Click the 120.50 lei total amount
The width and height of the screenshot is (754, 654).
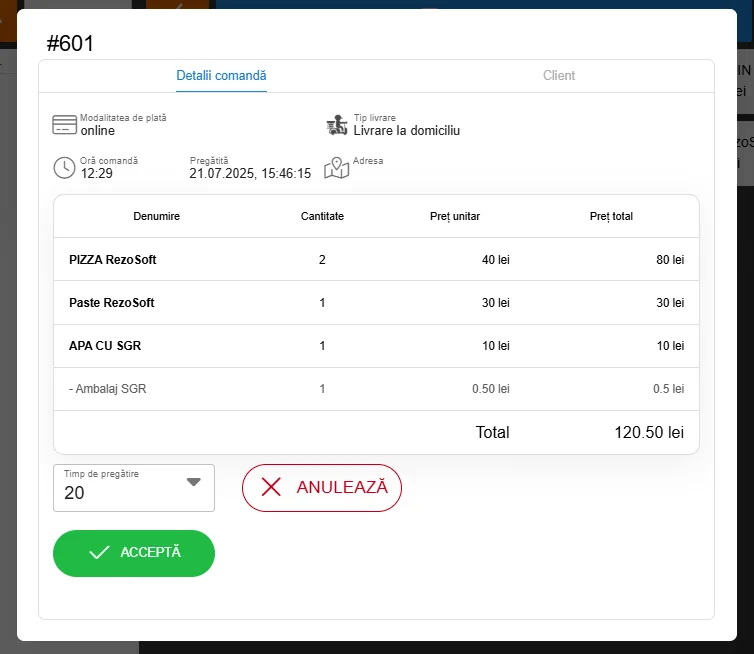648,432
